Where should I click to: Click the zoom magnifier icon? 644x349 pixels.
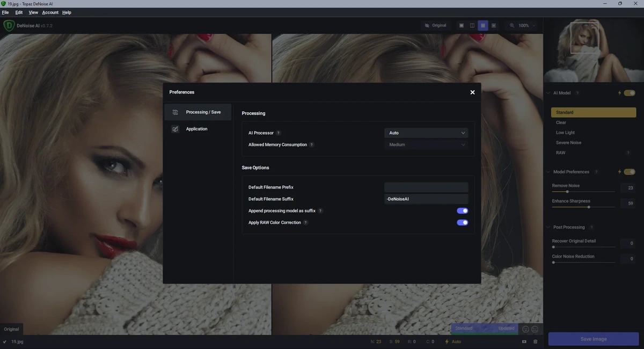pyautogui.click(x=512, y=25)
